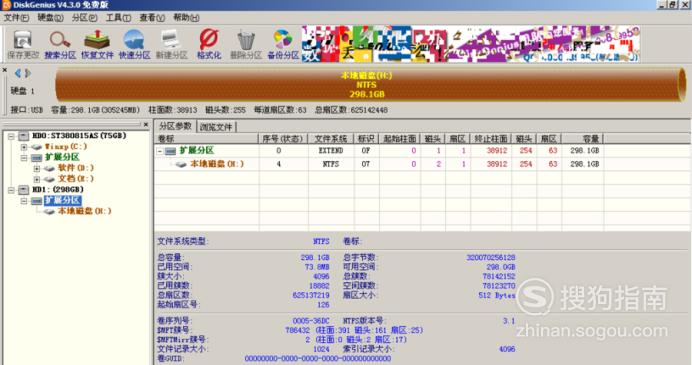692x365 pixels.
Task: Click EXTEND file system cell
Action: (x=331, y=151)
